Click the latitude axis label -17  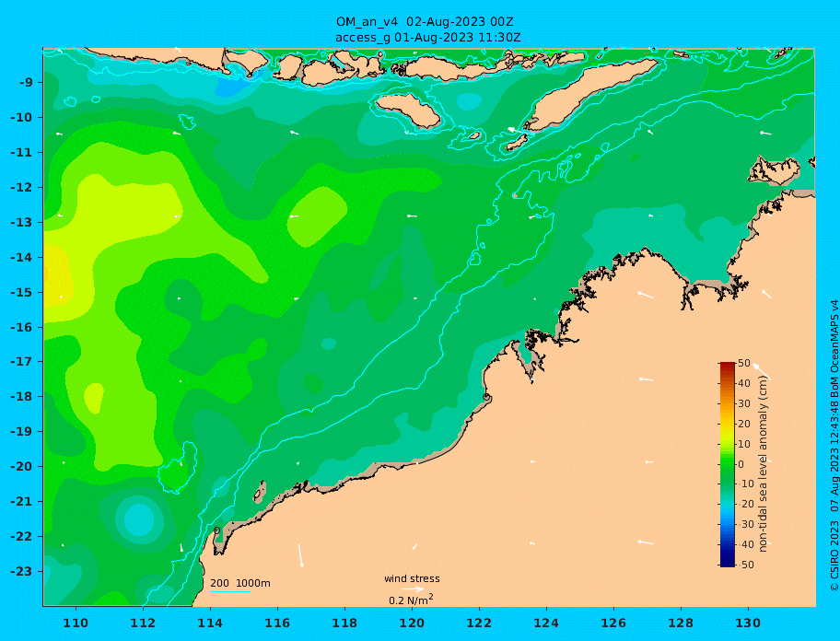[21, 361]
